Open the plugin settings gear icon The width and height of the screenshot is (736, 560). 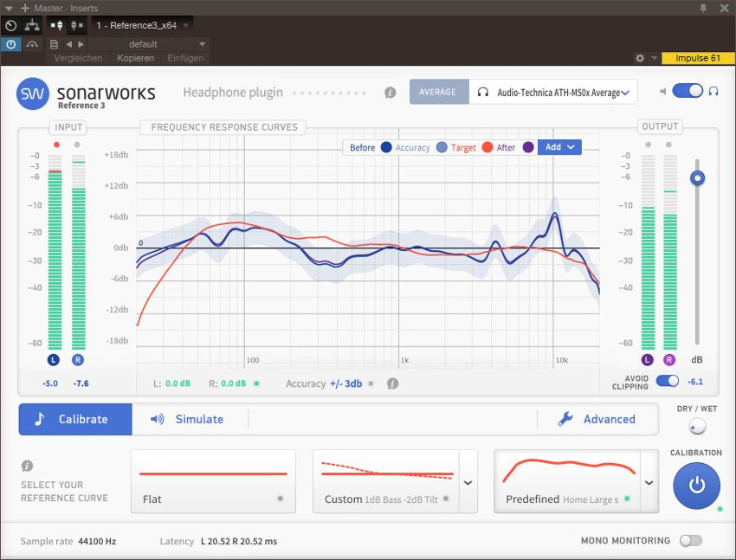point(640,58)
